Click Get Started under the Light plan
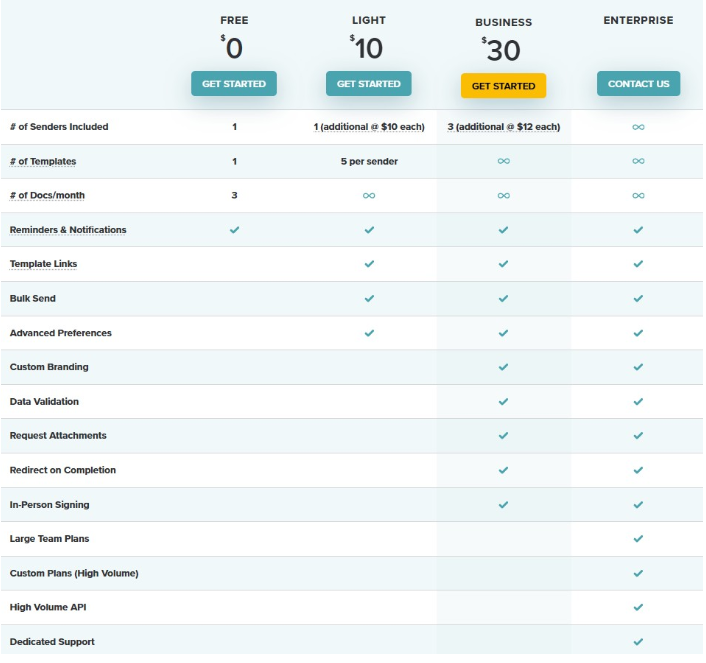706x663 pixels. click(x=369, y=84)
